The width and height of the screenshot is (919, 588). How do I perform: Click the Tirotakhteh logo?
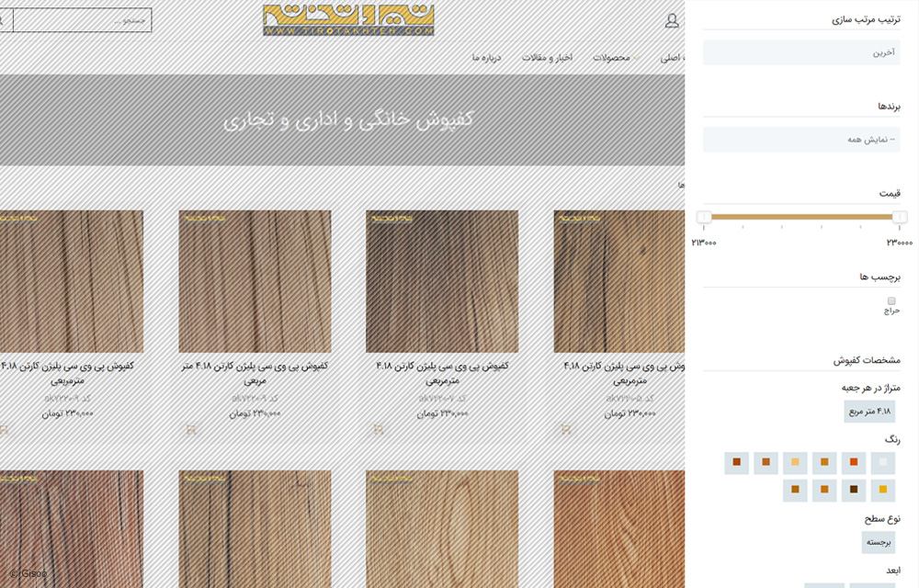tap(347, 20)
